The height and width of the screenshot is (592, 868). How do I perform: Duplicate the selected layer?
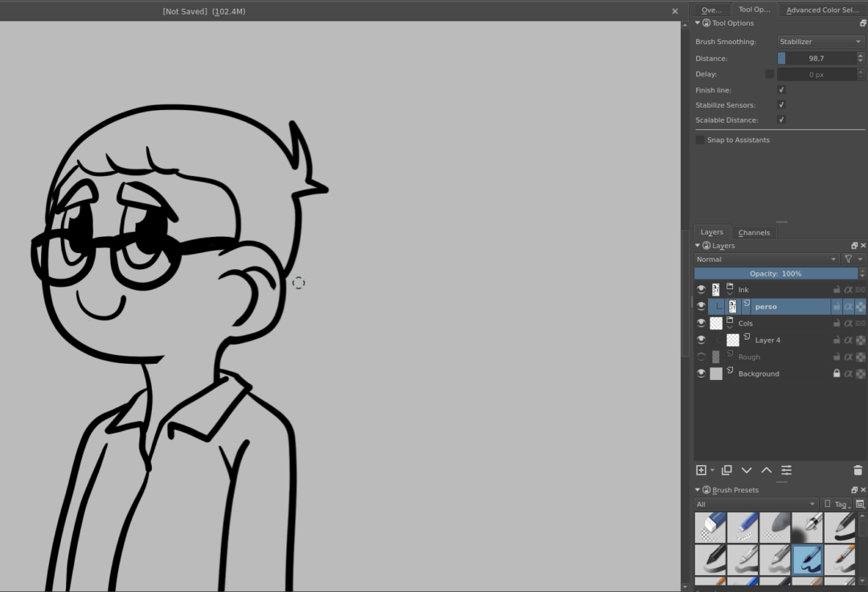coord(726,470)
